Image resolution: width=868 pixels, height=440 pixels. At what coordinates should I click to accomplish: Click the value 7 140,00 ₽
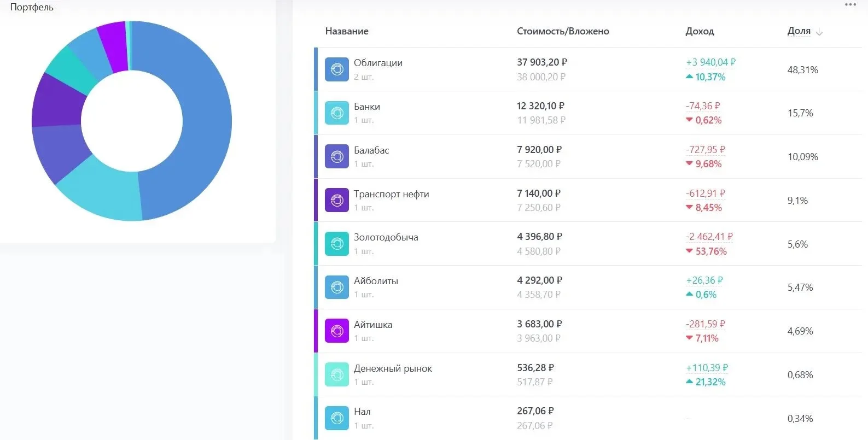pos(539,193)
